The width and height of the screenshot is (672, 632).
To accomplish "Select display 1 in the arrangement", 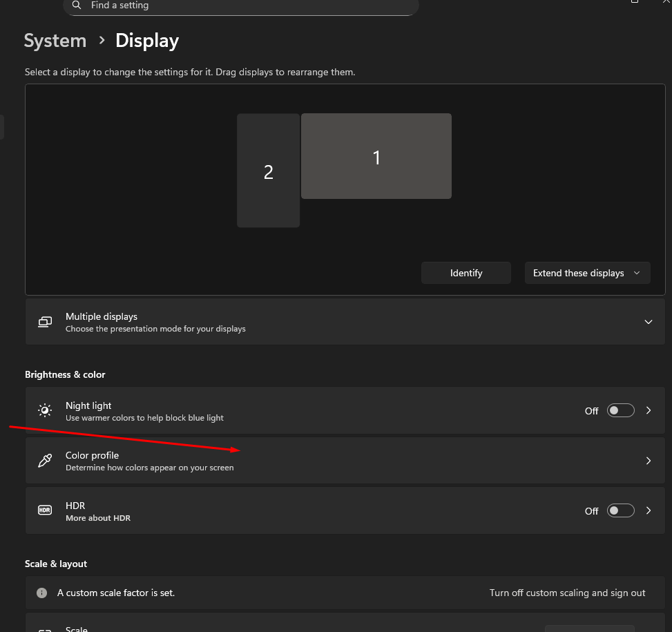I will [x=376, y=156].
